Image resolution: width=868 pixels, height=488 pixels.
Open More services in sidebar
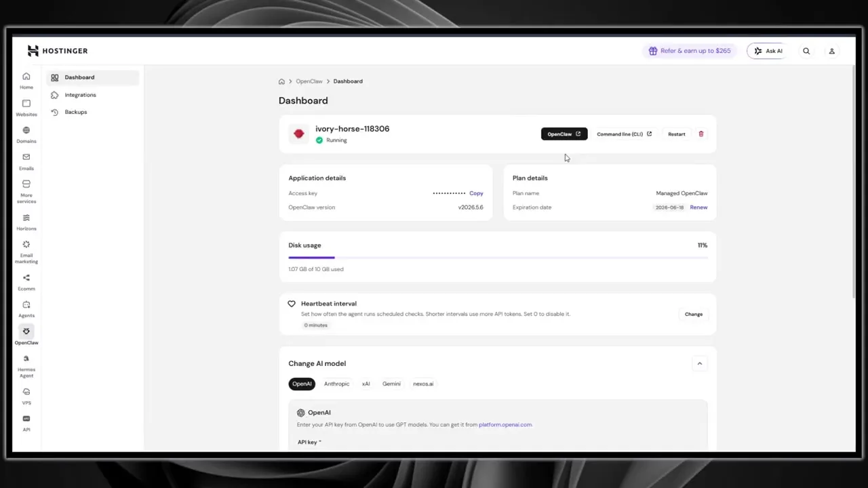(x=26, y=191)
